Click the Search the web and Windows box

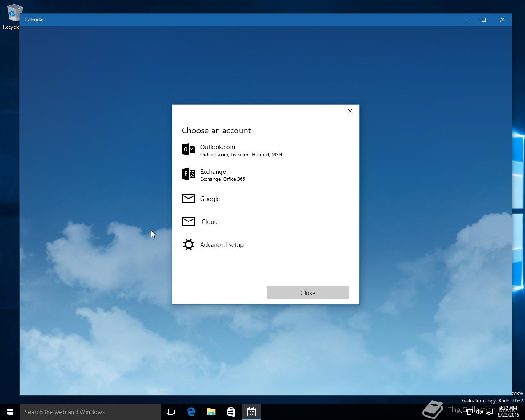tap(90, 412)
